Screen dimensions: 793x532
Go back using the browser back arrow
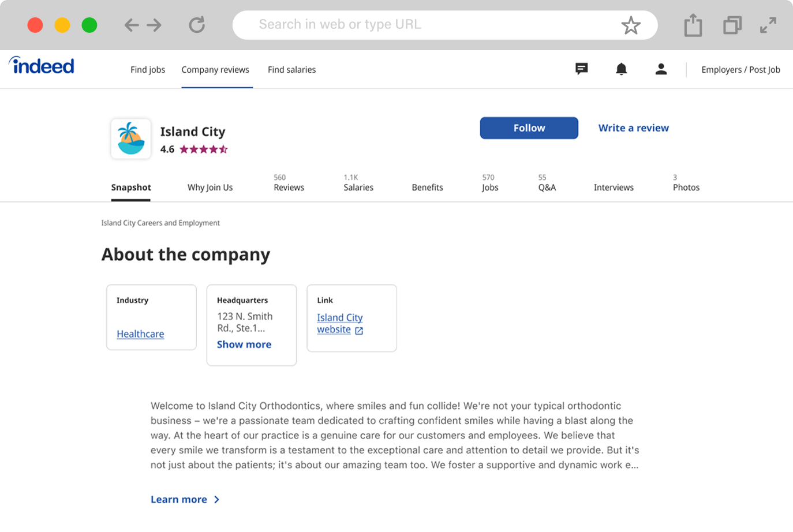pos(132,25)
